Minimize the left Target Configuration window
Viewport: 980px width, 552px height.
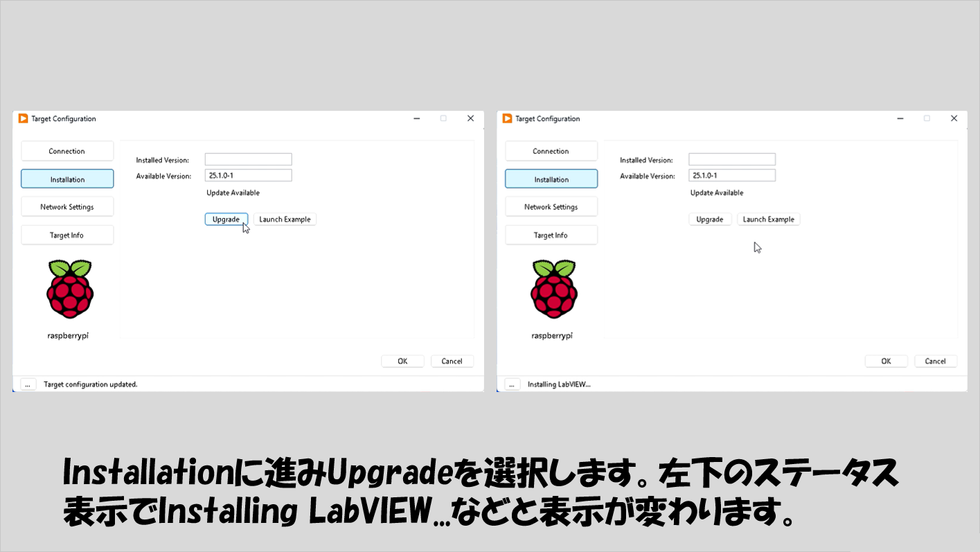click(x=417, y=118)
